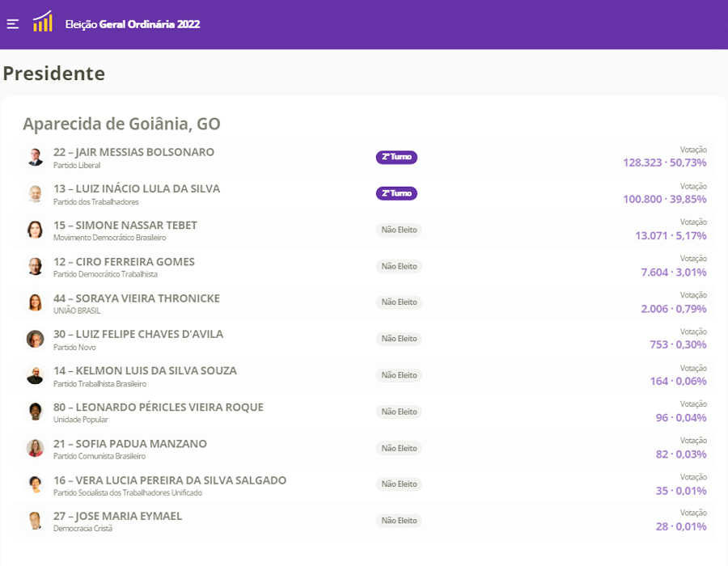Open the hamburger menu in the header

pyautogui.click(x=12, y=23)
